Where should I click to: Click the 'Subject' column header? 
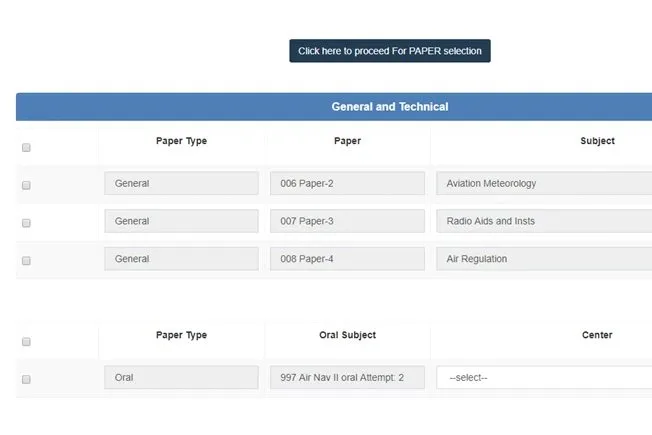coord(598,141)
